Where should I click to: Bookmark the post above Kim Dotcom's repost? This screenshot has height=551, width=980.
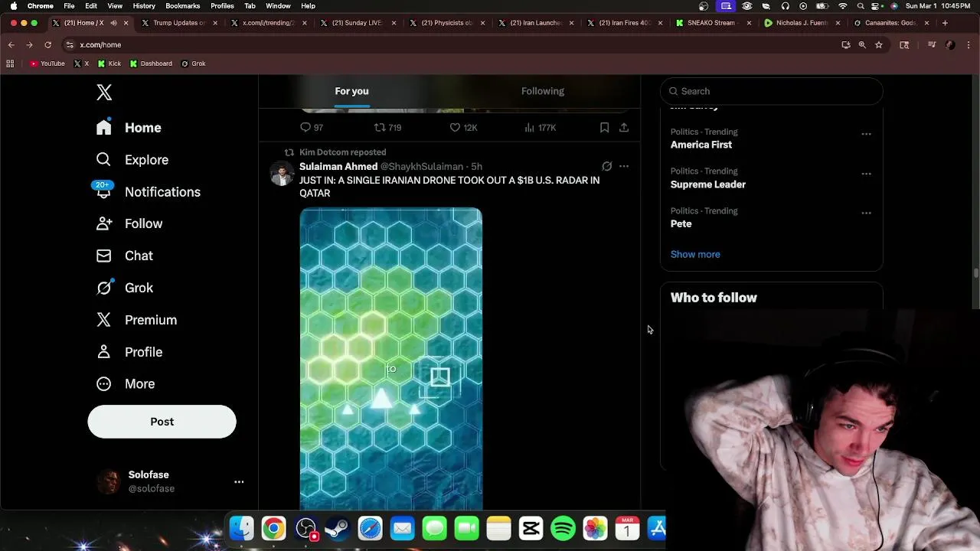click(x=604, y=128)
